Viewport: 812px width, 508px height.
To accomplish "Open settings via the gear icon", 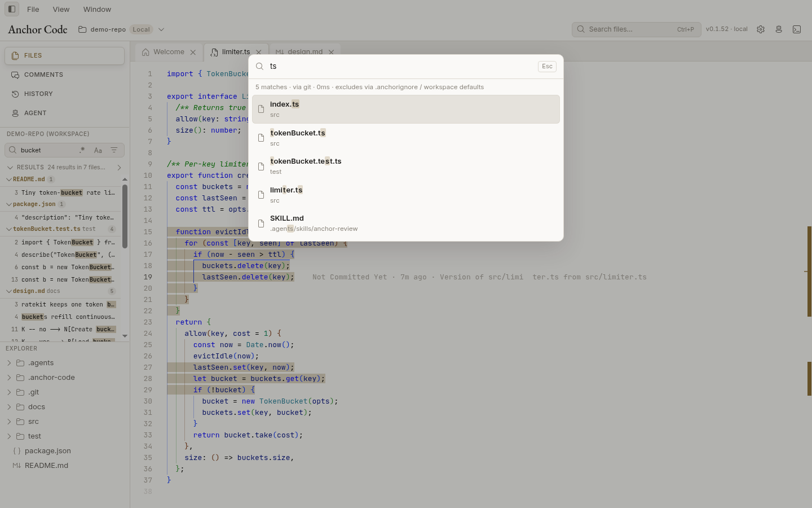I will [x=761, y=29].
